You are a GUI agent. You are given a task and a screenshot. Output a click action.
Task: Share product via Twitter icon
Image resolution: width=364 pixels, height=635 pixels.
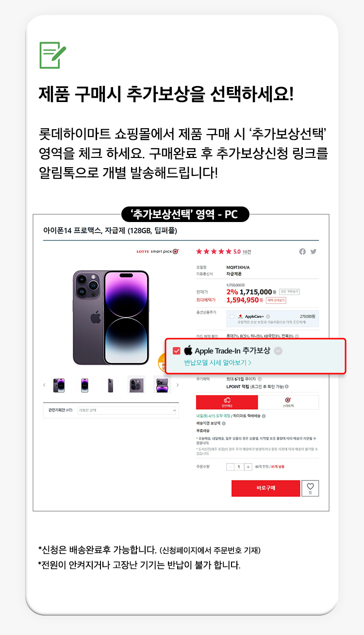[x=314, y=251]
